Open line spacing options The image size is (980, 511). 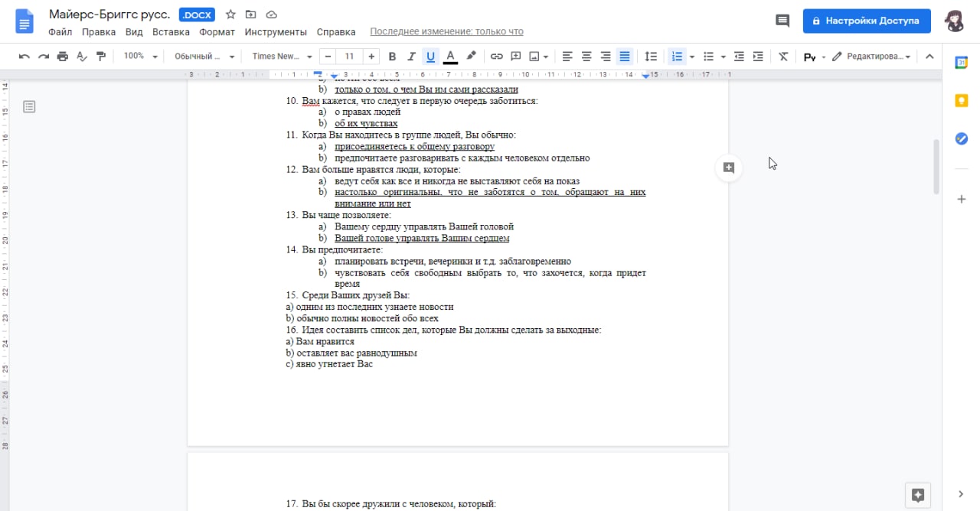tap(651, 56)
